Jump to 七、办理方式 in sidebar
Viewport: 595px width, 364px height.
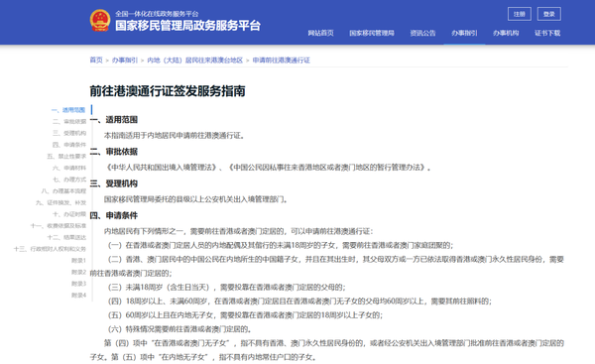(x=69, y=180)
